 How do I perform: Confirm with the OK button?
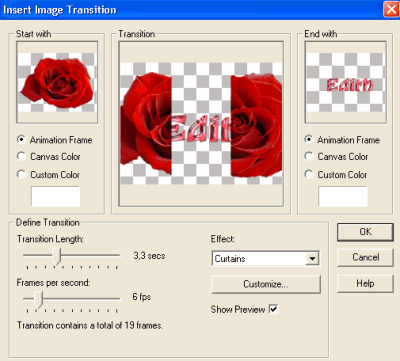pos(365,232)
